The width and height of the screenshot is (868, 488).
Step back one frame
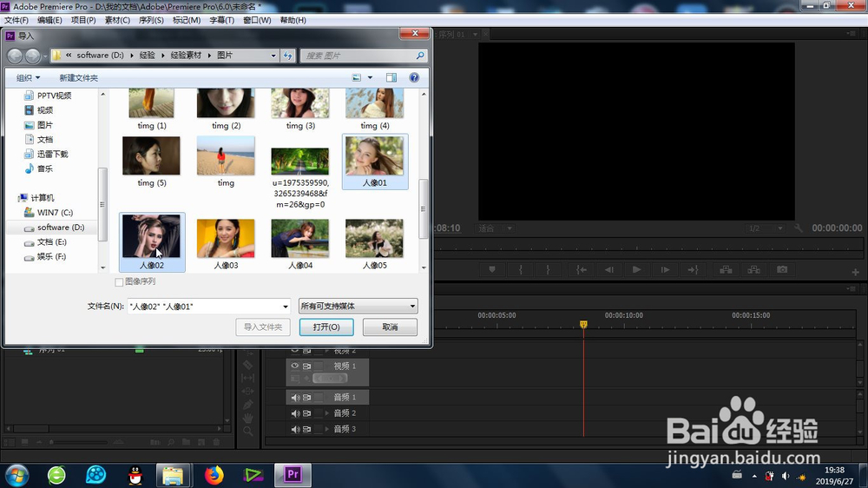[x=609, y=270]
